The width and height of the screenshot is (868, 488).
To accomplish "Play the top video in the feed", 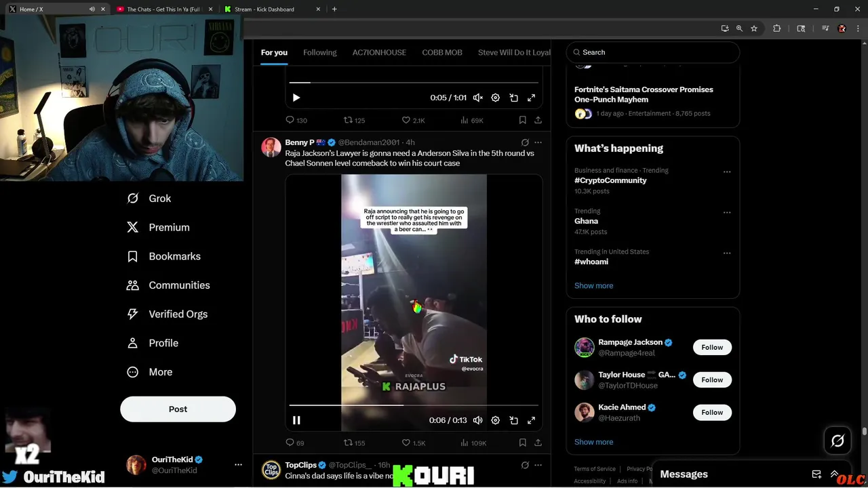I will (296, 98).
